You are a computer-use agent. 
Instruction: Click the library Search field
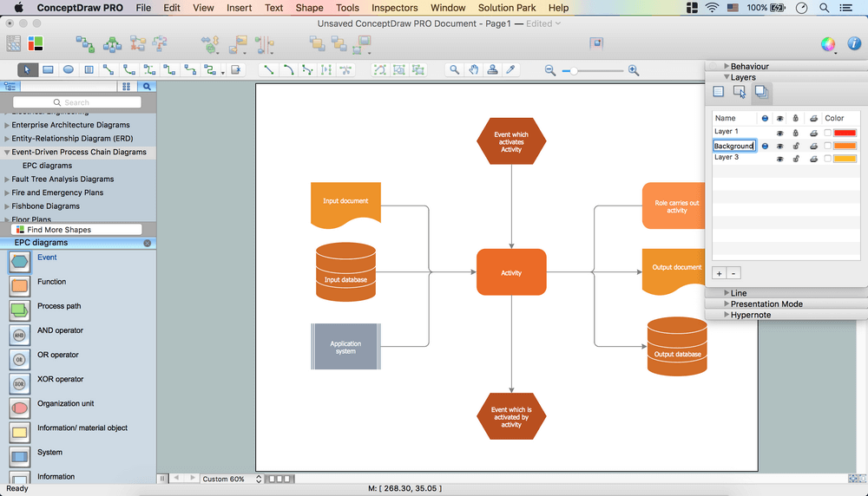click(x=76, y=102)
